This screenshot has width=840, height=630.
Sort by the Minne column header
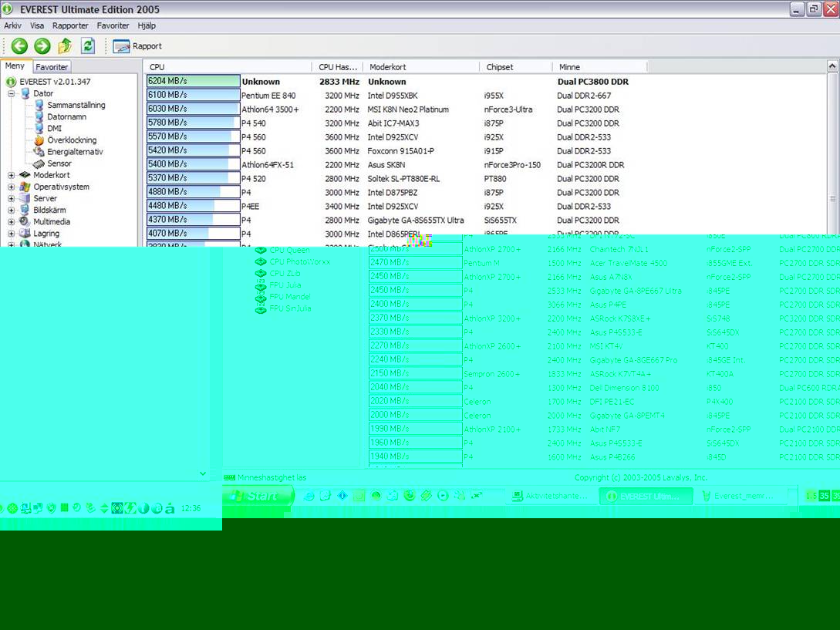tap(600, 67)
